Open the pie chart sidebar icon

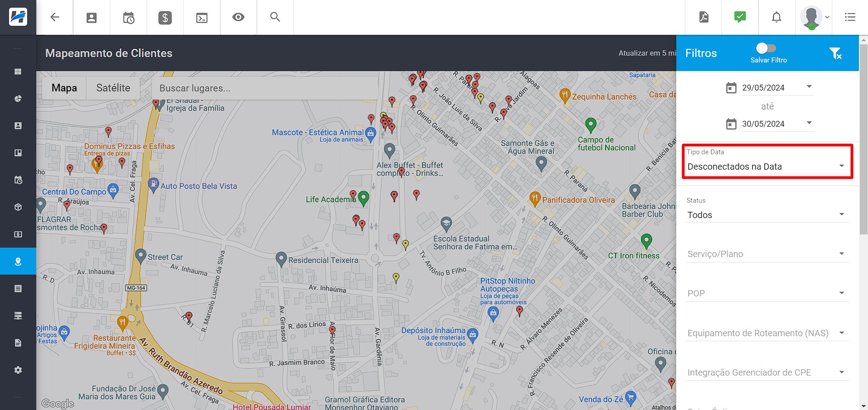(18, 99)
